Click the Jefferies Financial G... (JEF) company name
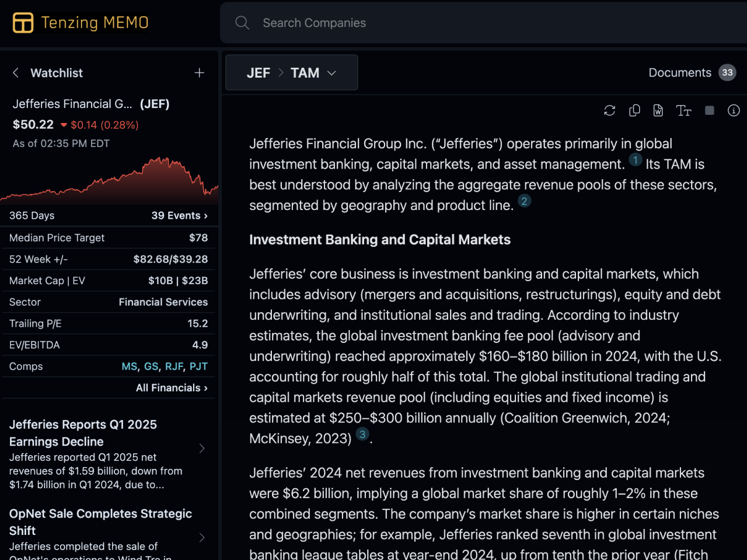The height and width of the screenshot is (560, 747). point(91,104)
